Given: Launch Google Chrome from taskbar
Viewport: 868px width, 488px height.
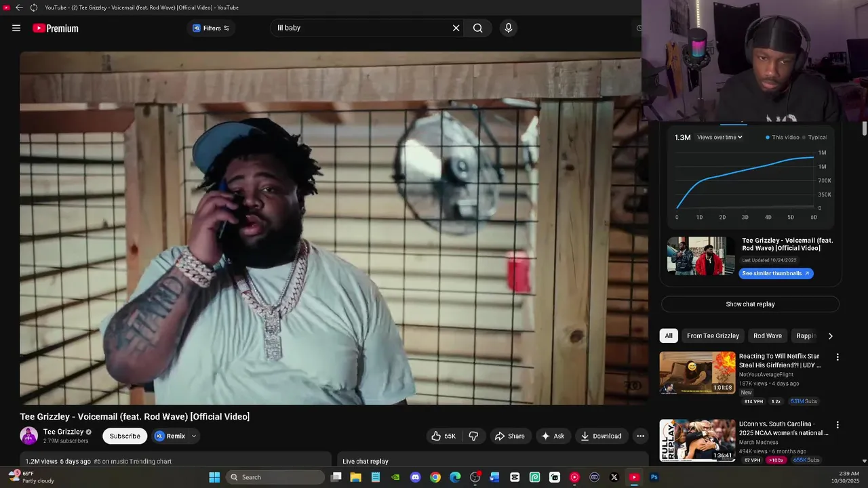Looking at the screenshot, I should (x=435, y=477).
